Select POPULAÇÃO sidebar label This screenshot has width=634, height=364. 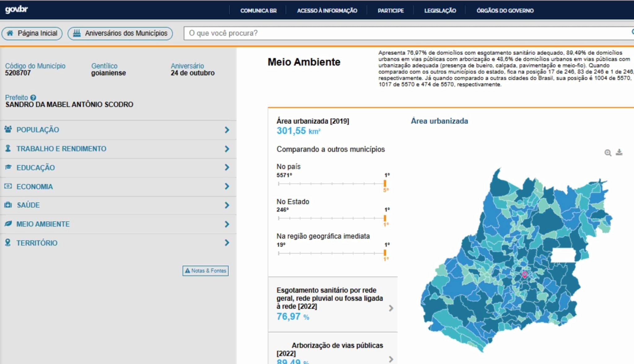[38, 130]
